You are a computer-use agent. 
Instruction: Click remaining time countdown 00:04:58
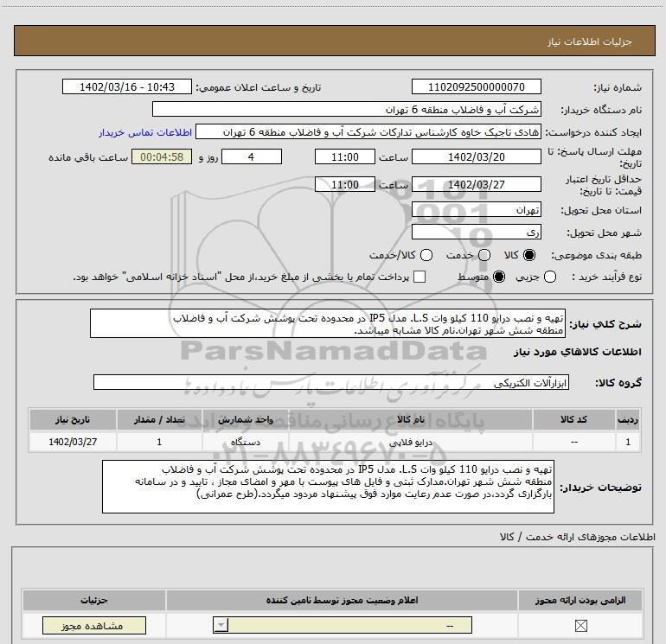(162, 157)
